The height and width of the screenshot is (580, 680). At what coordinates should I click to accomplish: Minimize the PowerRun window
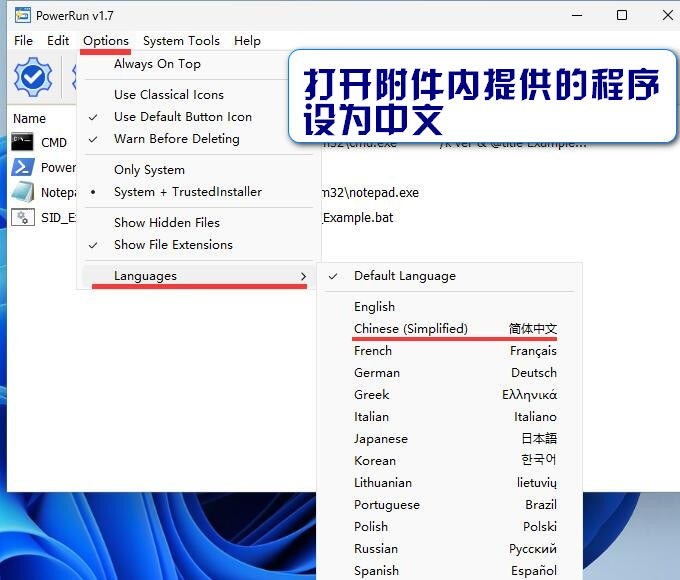pos(577,15)
